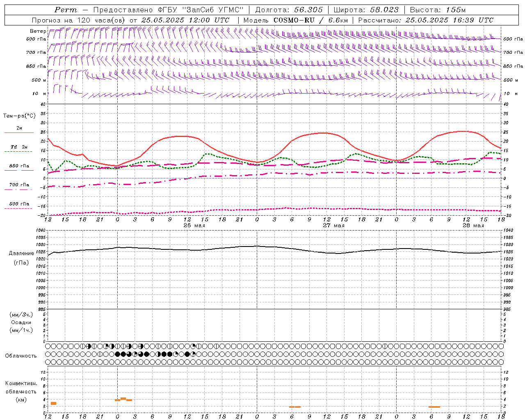525x420 pixels.
Task: Click the dashed line sample under "850 гПа" legend
Action: pyautogui.click(x=18, y=171)
